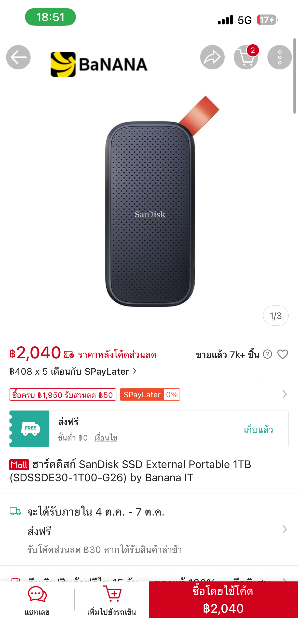
Task: Expand delivery date shipping details chevron
Action: tap(285, 529)
